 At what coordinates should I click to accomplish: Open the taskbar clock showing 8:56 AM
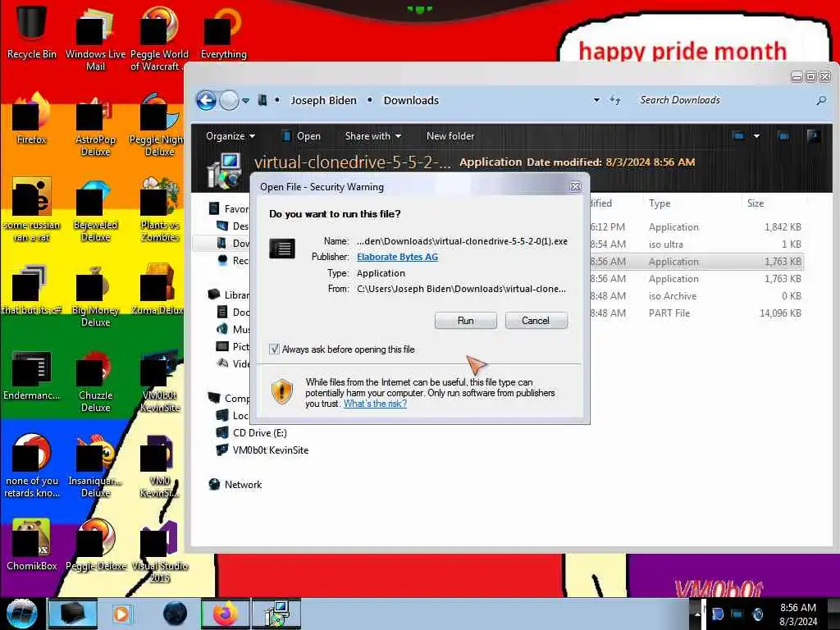798,614
